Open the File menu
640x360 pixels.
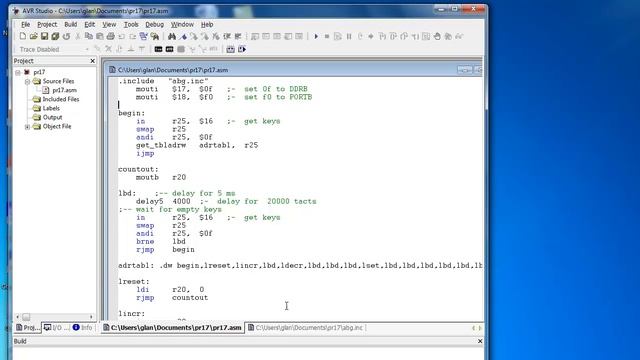pyautogui.click(x=25, y=24)
